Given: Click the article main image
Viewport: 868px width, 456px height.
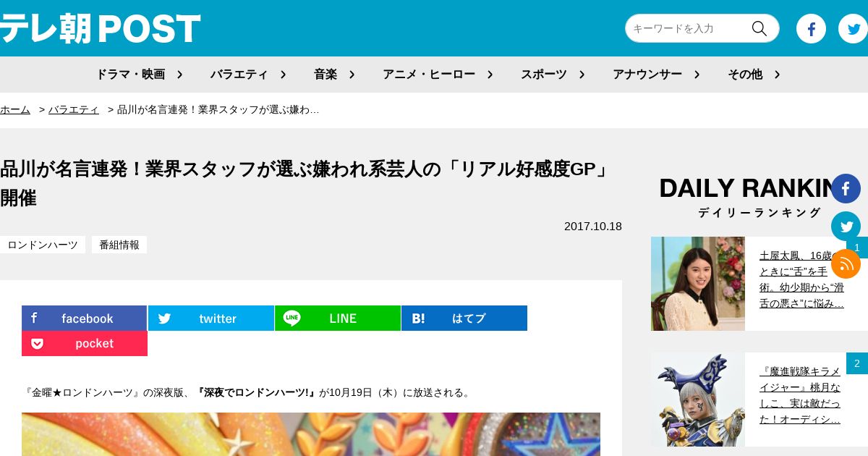Looking at the screenshot, I should (311, 434).
